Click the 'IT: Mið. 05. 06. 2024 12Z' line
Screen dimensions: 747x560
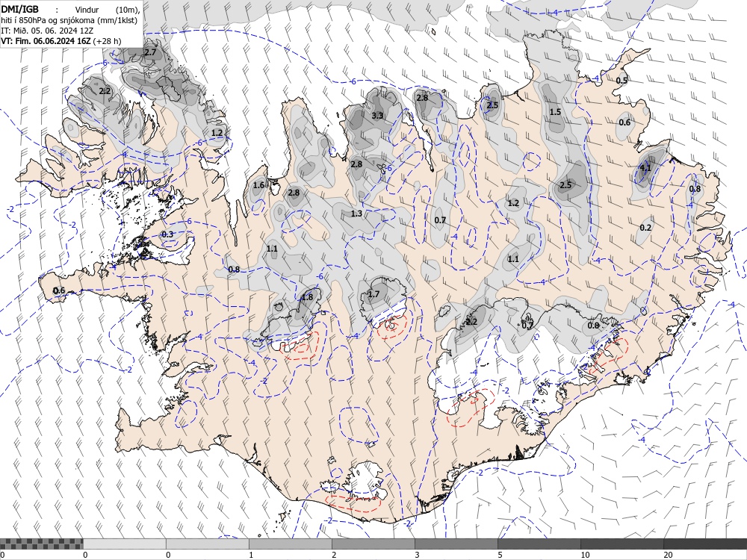point(47,31)
